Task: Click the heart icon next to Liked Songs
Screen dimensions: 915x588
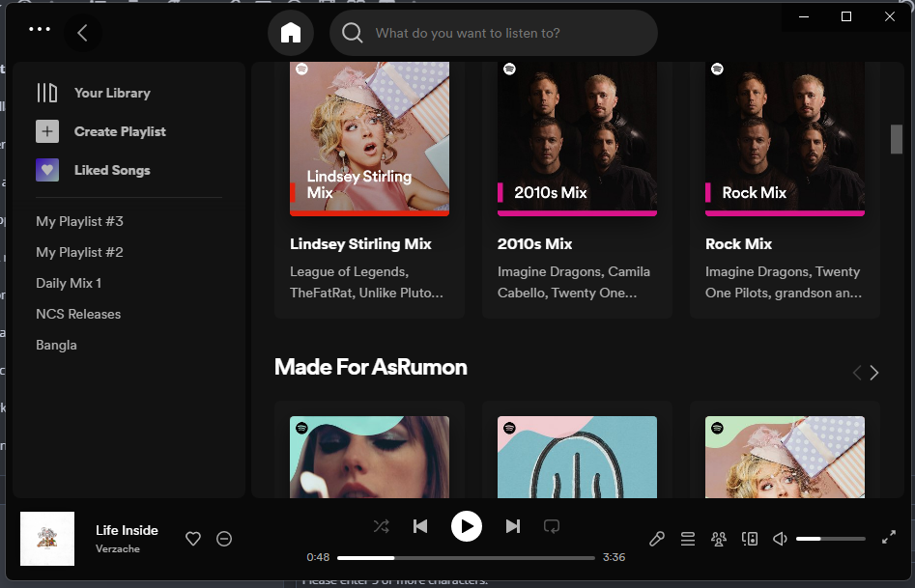Action: click(47, 170)
